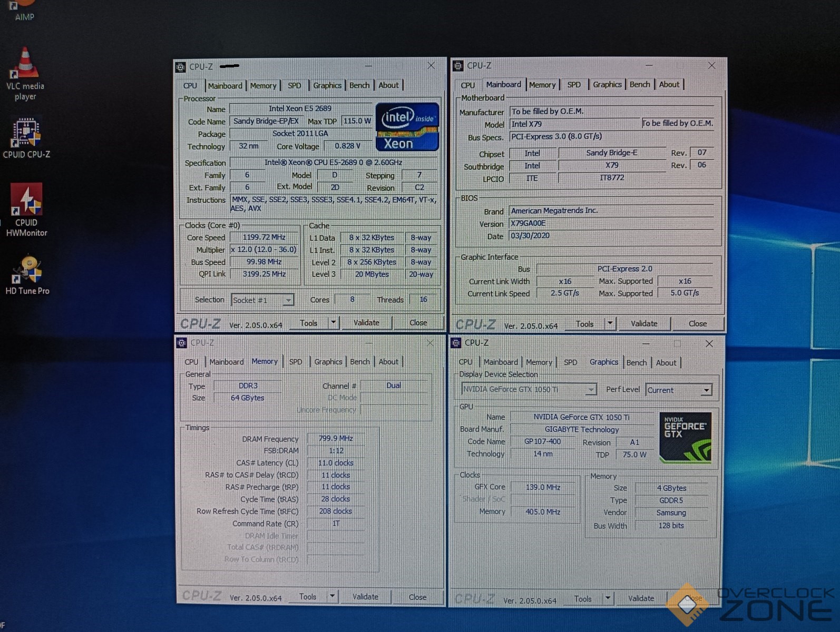Switch to the CPU tab in the Mainboard window
The height and width of the screenshot is (632, 840).
[468, 85]
